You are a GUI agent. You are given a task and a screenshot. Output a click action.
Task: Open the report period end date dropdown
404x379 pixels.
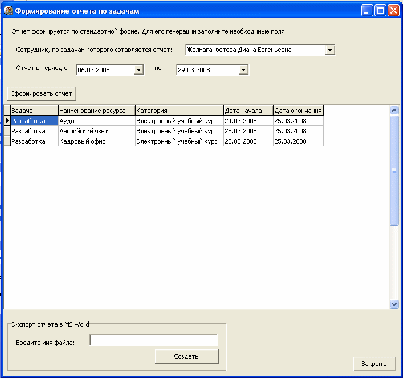click(x=243, y=70)
